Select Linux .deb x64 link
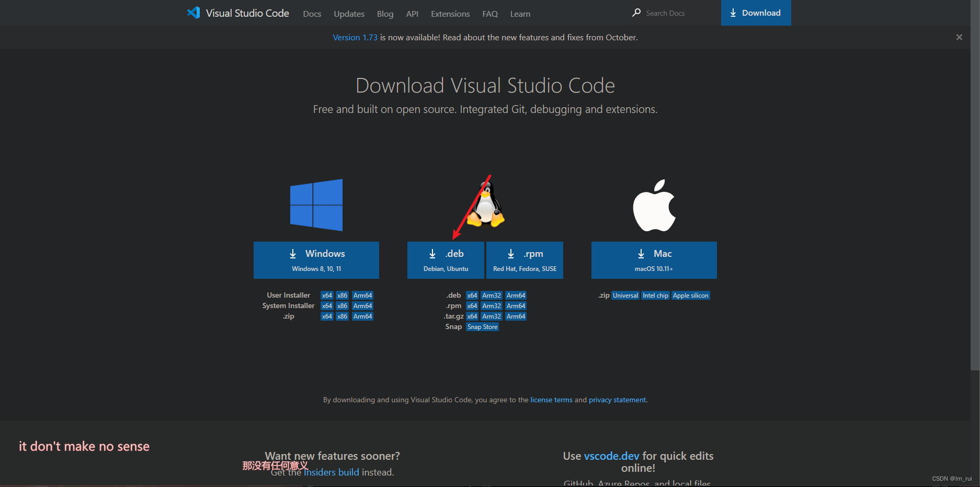980x487 pixels. click(472, 296)
